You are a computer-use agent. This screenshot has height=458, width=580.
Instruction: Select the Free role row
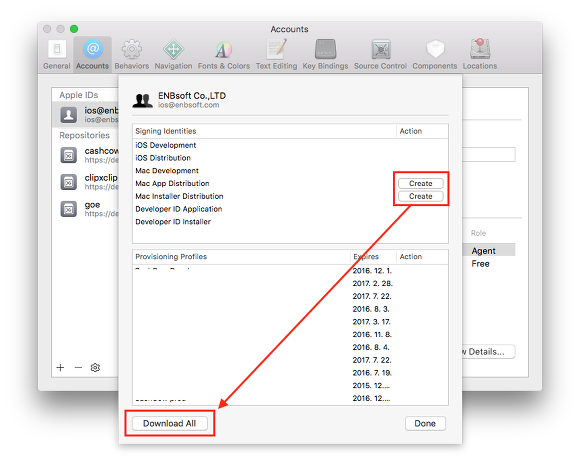point(489,263)
